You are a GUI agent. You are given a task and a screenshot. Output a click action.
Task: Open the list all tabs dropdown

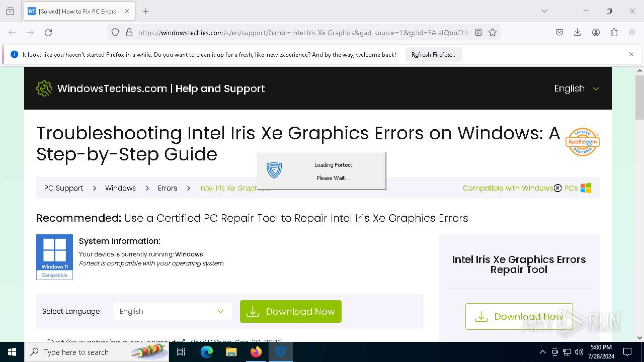tap(544, 11)
